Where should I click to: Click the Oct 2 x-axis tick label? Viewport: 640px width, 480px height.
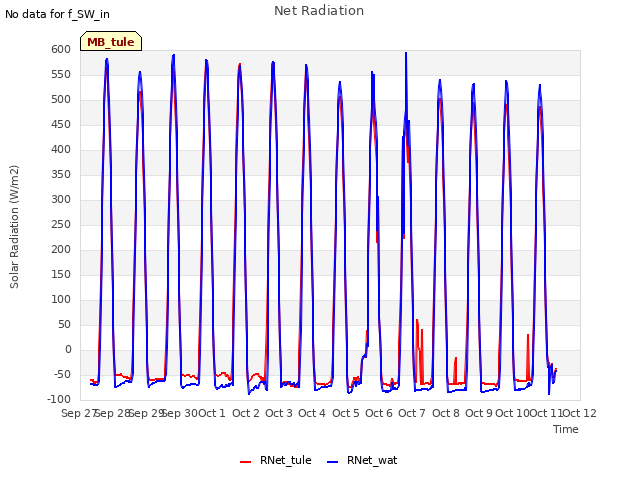click(x=246, y=413)
